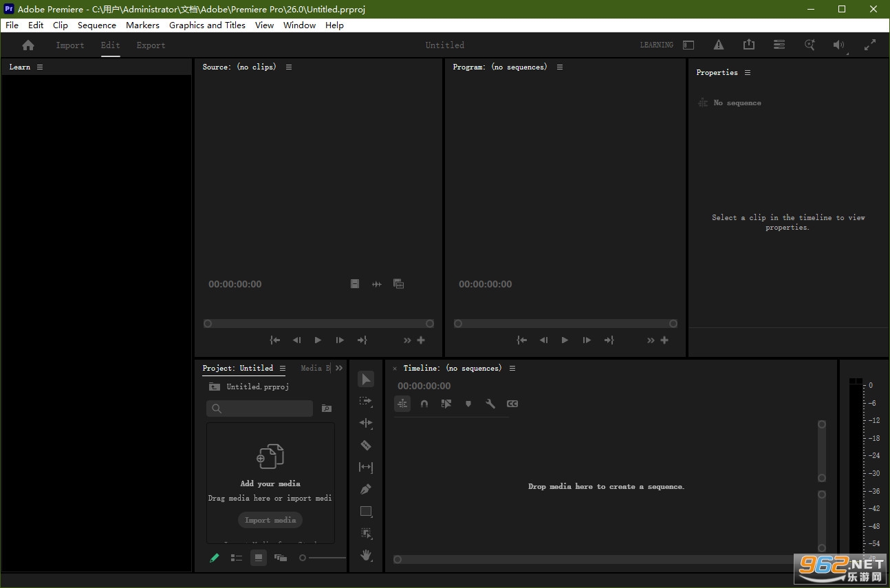The height and width of the screenshot is (588, 890).
Task: Open the Learn panel menu
Action: click(x=40, y=67)
